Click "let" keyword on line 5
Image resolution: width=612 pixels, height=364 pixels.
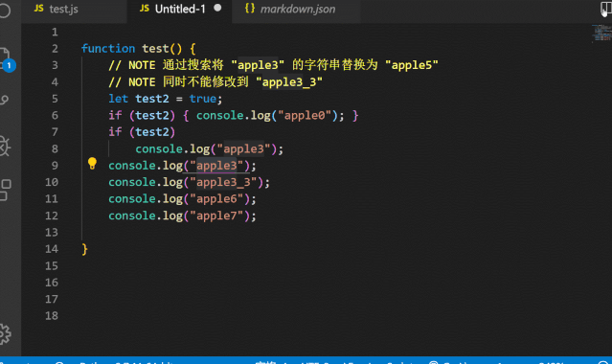pos(118,99)
